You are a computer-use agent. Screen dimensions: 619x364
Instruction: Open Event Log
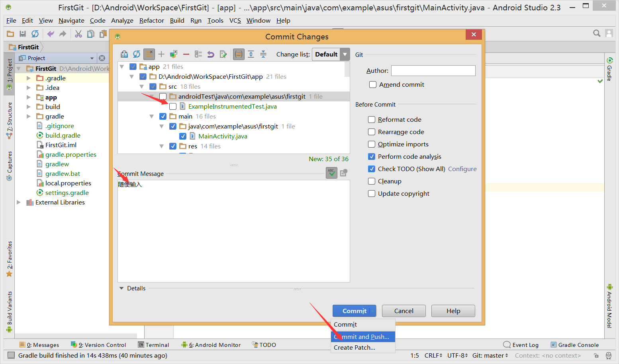click(x=521, y=345)
